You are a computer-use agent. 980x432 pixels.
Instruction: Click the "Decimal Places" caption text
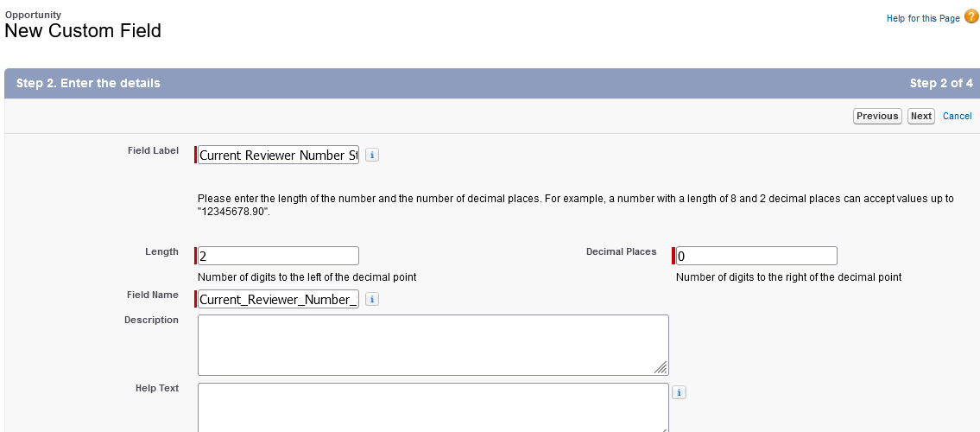[621, 251]
